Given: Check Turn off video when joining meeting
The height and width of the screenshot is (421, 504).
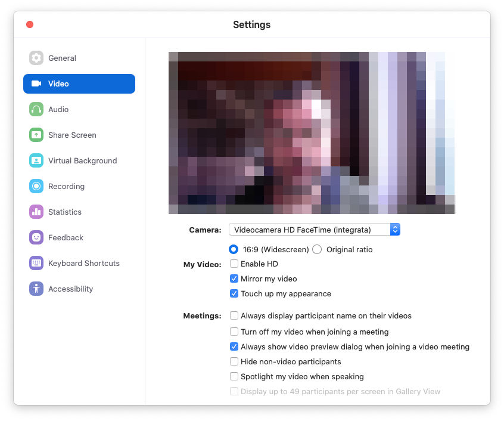Looking at the screenshot, I should [x=235, y=332].
